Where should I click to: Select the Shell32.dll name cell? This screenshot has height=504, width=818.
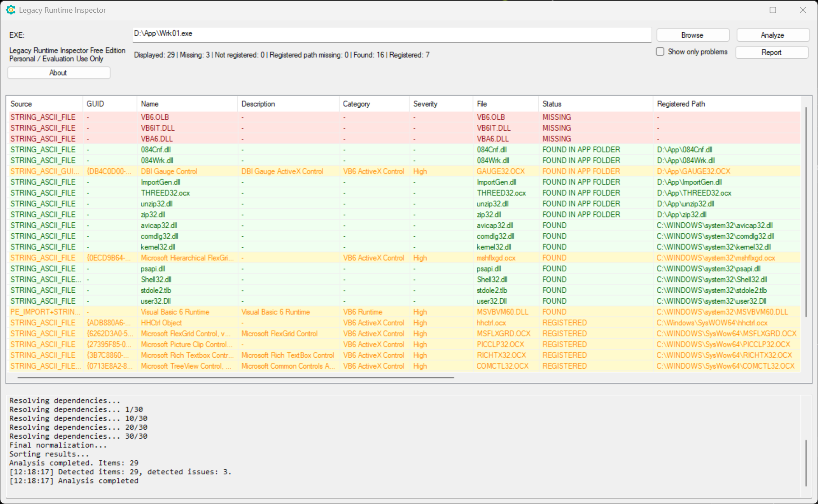(187, 280)
